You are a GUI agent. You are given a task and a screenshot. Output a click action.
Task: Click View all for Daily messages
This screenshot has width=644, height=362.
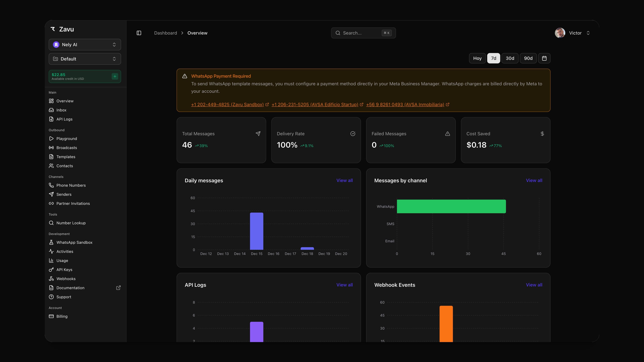[x=344, y=180]
